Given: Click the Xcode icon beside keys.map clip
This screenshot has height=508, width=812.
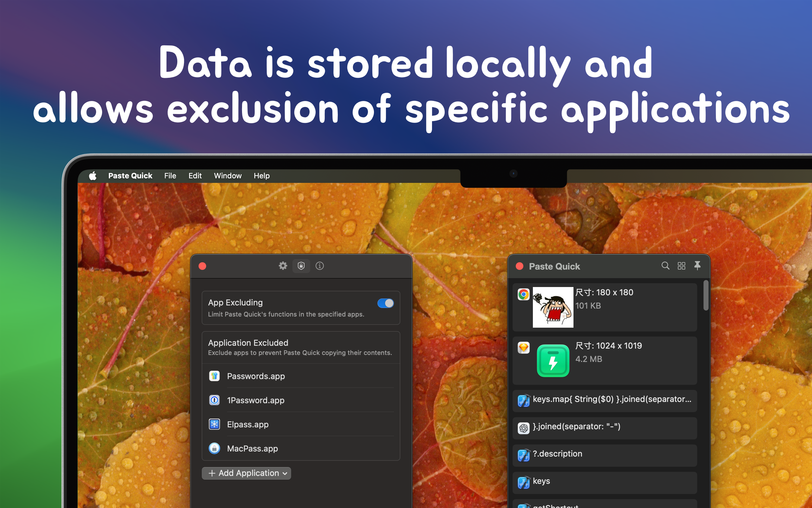Looking at the screenshot, I should pos(523,400).
